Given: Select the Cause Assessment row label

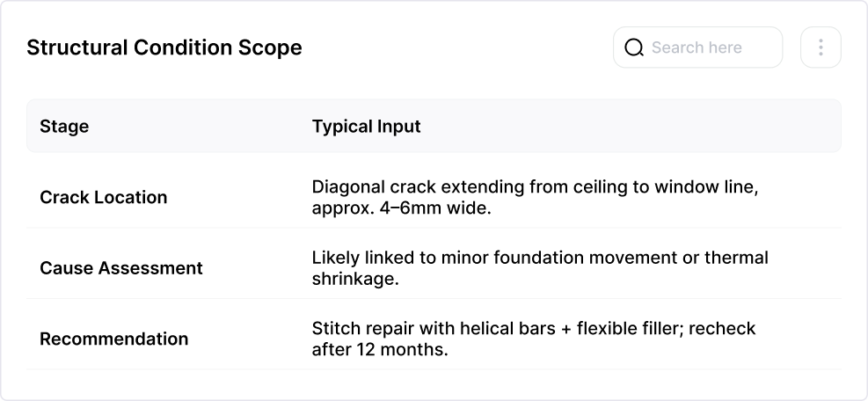Looking at the screenshot, I should click(x=121, y=268).
